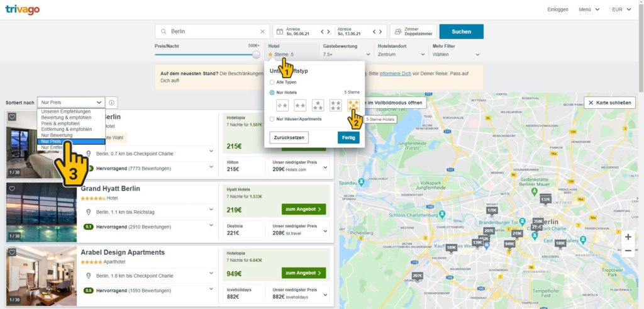Screen dimensions: 644x309
Task: Expand Unser niedrigster Preis 882€ loveholidays
Action: point(299,293)
